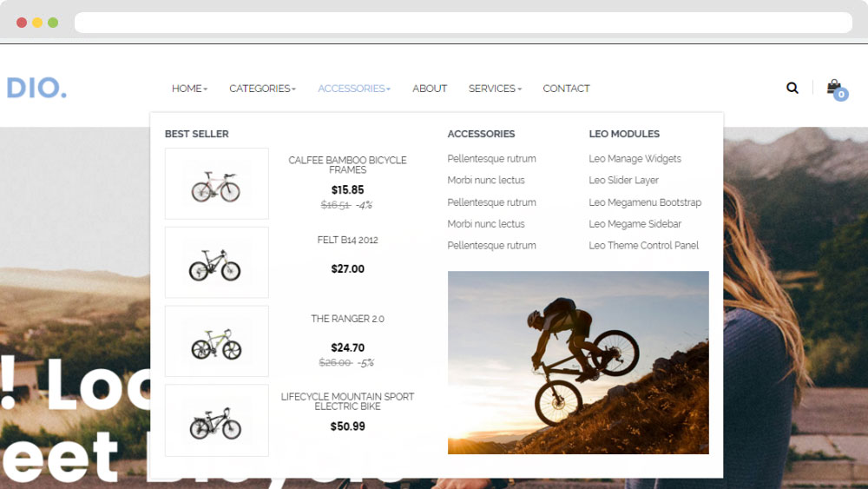The height and width of the screenshot is (489, 868).
Task: Open the CONTACT page
Action: 566,89
